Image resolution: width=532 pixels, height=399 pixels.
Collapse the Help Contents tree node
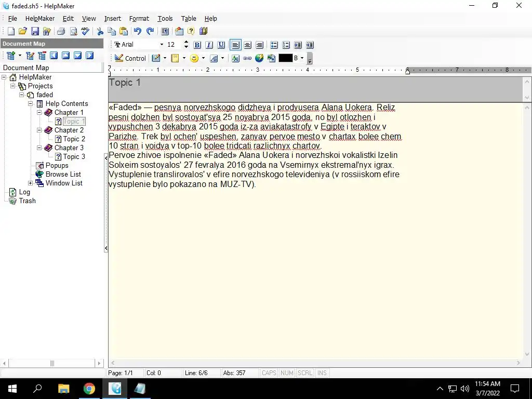[30, 103]
